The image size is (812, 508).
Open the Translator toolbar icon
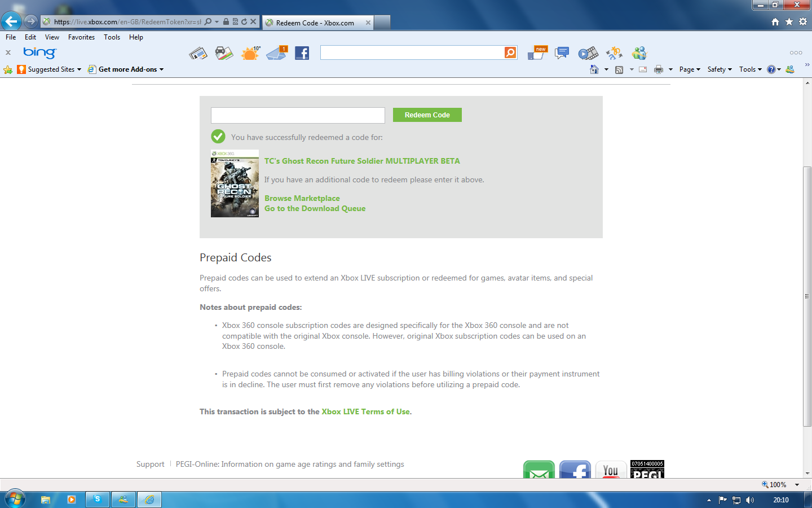pos(614,53)
